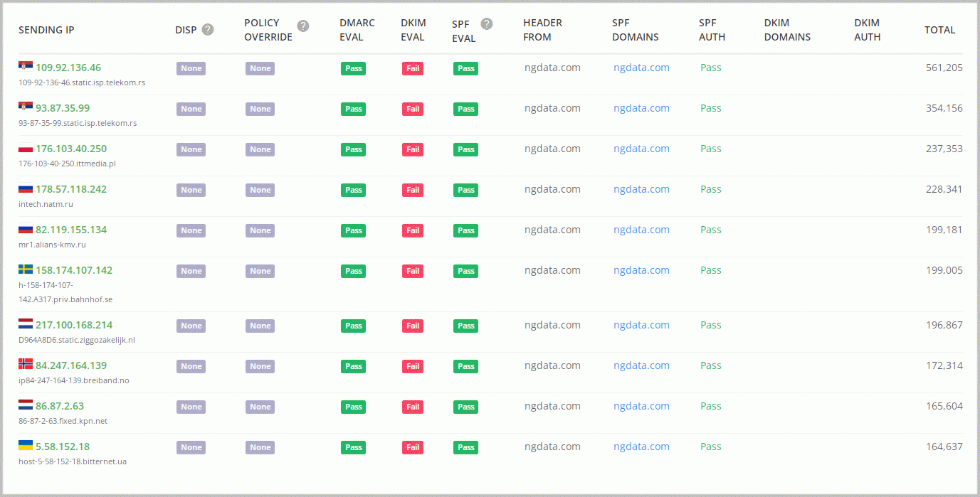Open sending IP 86.87.2.63
Image resolution: width=980 pixels, height=497 pixels.
pyautogui.click(x=60, y=406)
